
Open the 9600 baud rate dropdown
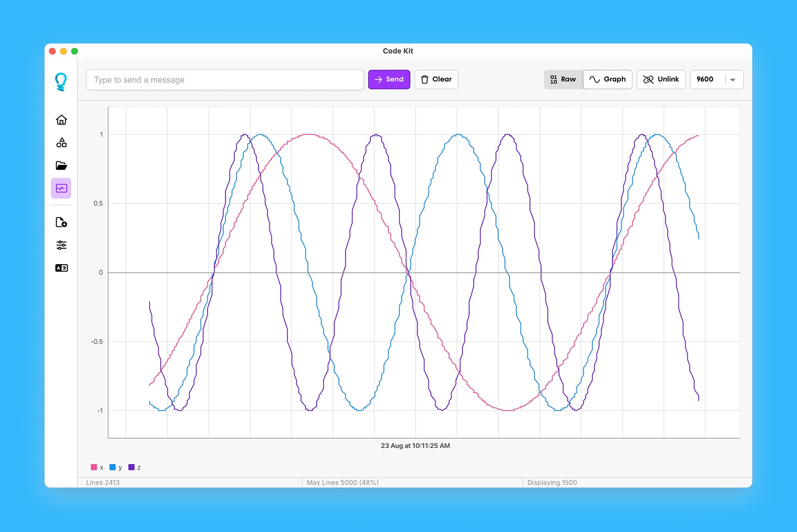coord(716,79)
